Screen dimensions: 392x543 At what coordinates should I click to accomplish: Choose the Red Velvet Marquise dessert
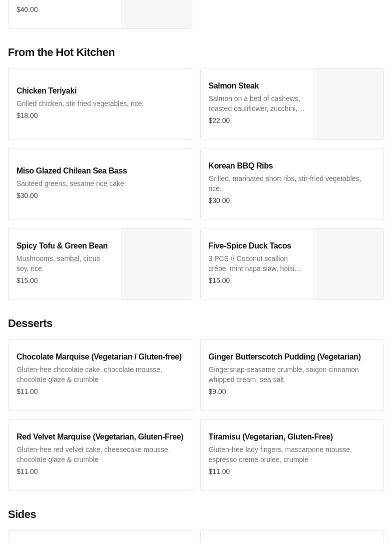(100, 454)
